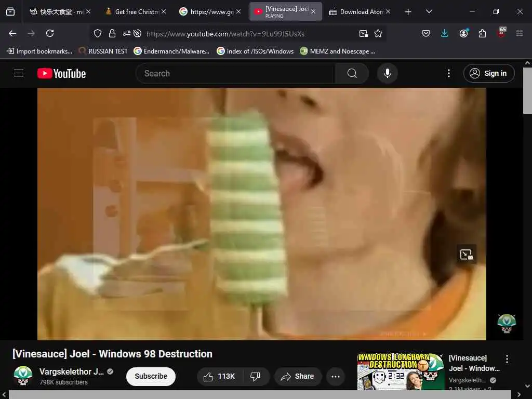Save page to Pocket
The width and height of the screenshot is (532, 399).
(x=426, y=33)
